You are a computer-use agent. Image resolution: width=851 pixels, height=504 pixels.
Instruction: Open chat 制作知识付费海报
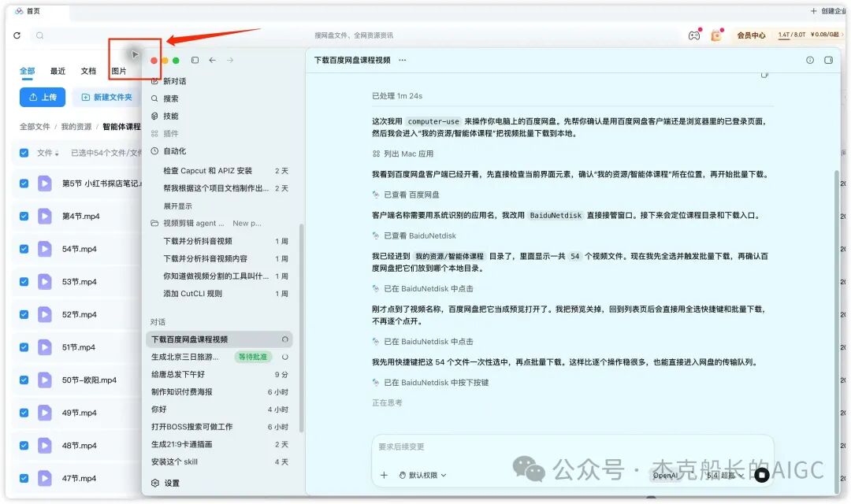click(219, 391)
